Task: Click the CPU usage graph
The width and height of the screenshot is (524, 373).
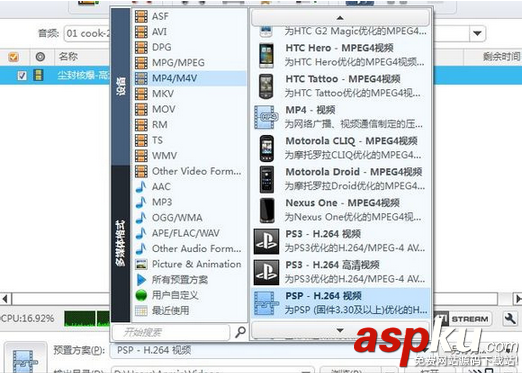Action: click(x=87, y=319)
